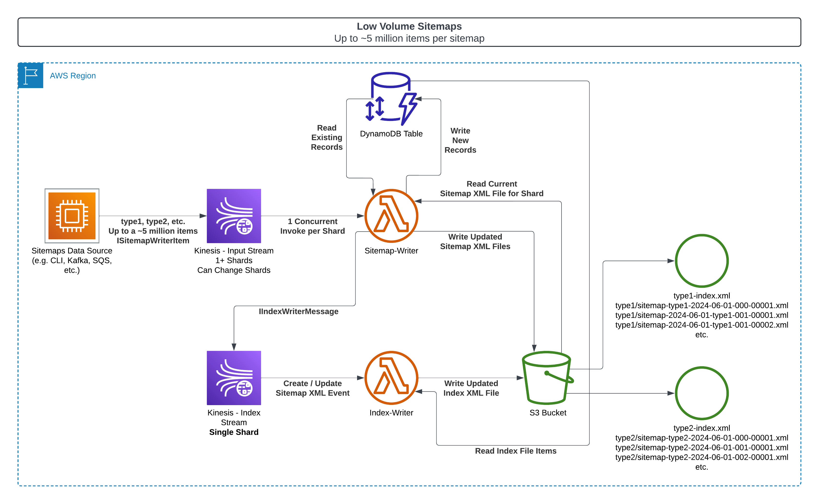819x504 pixels.
Task: Select 'type2/sitemap-type2-2024-06-01-001-00001.xml' text
Action: (x=702, y=448)
